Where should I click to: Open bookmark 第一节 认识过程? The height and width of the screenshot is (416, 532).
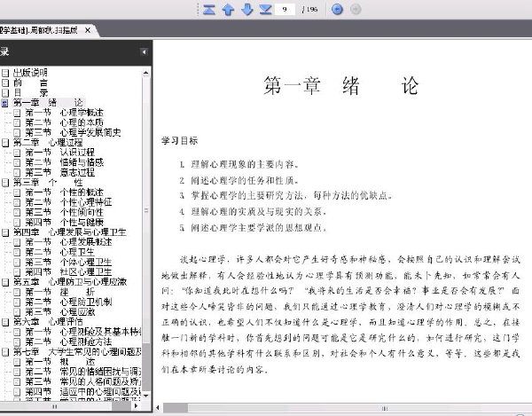[x=59, y=153]
